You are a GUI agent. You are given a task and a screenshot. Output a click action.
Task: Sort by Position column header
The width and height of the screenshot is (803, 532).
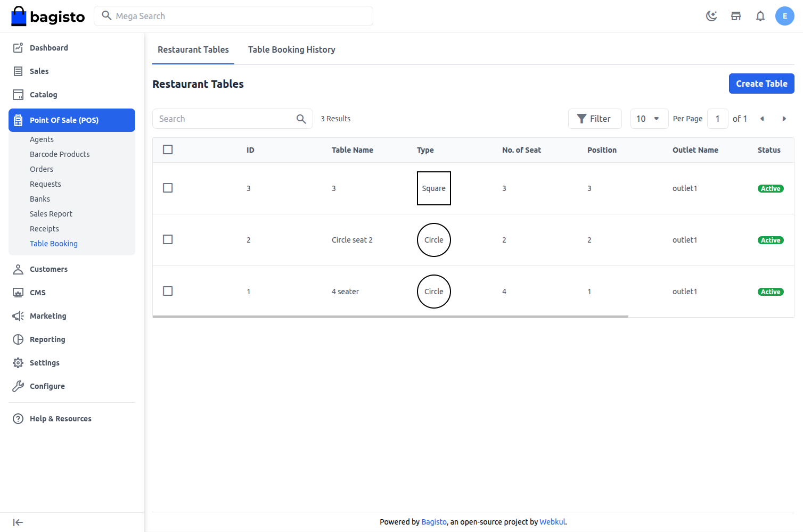tap(602, 150)
